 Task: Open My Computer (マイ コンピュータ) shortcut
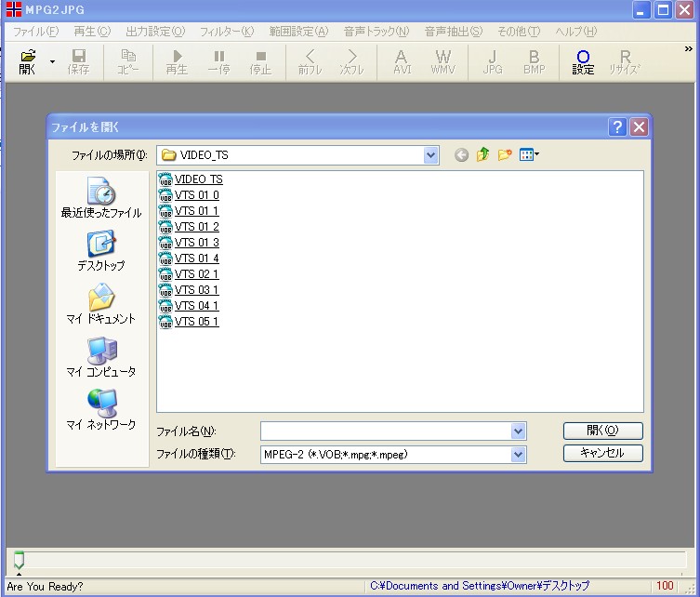pos(101,357)
